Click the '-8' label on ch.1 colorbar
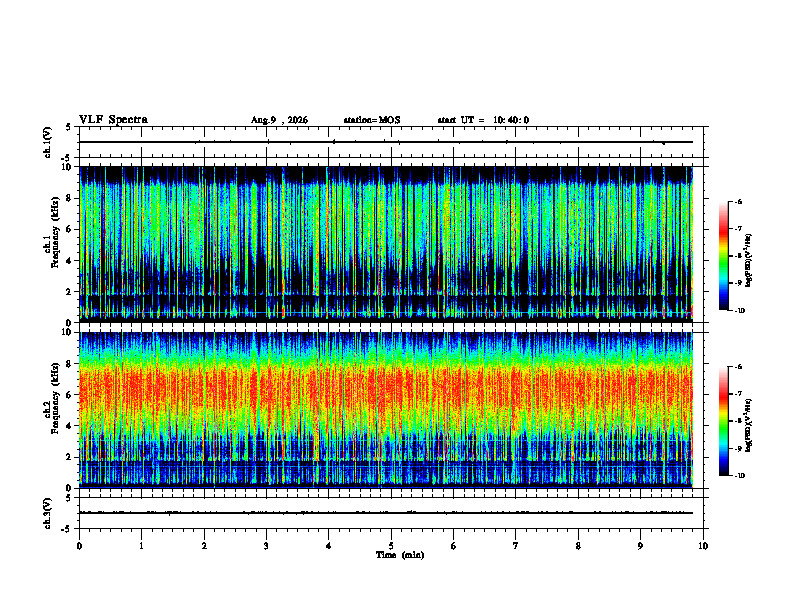 point(738,256)
